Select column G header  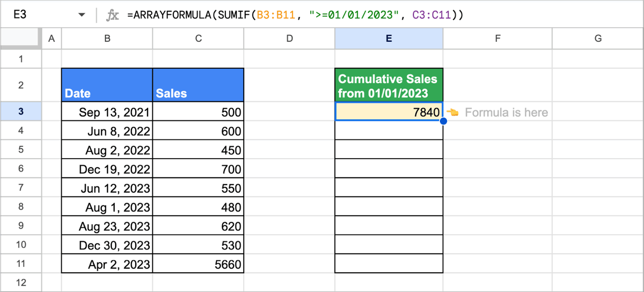[x=598, y=39]
